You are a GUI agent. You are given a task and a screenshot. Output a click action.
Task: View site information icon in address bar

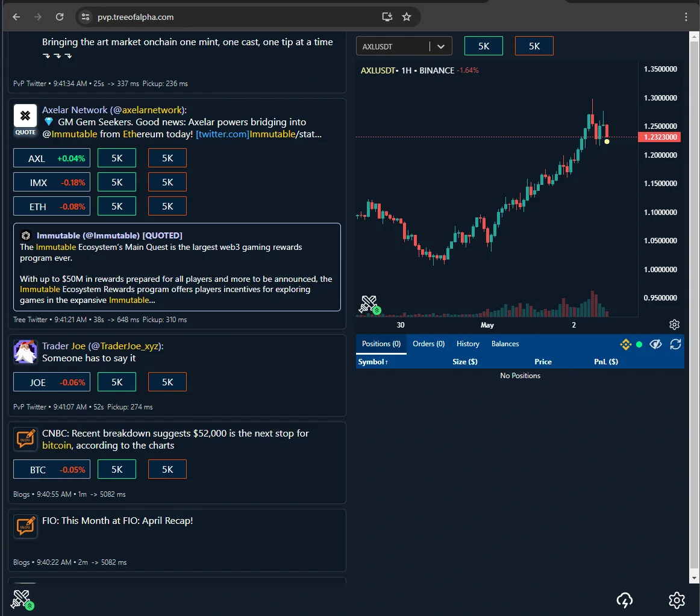coord(86,17)
